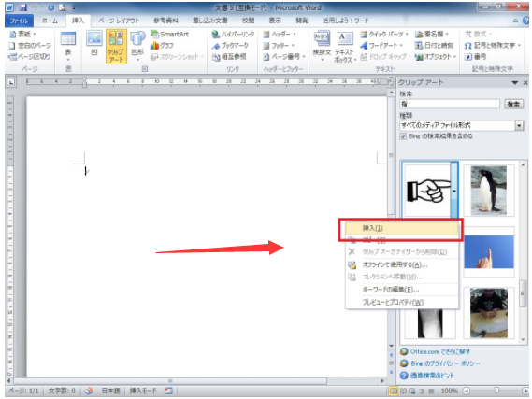Click the Help question mark icon
The image size is (532, 399).
525,21
